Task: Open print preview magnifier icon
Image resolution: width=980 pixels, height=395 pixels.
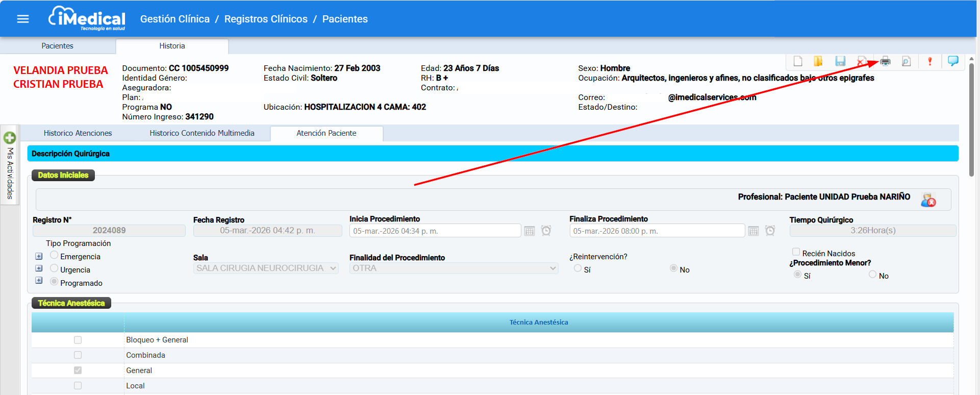Action: click(x=906, y=62)
